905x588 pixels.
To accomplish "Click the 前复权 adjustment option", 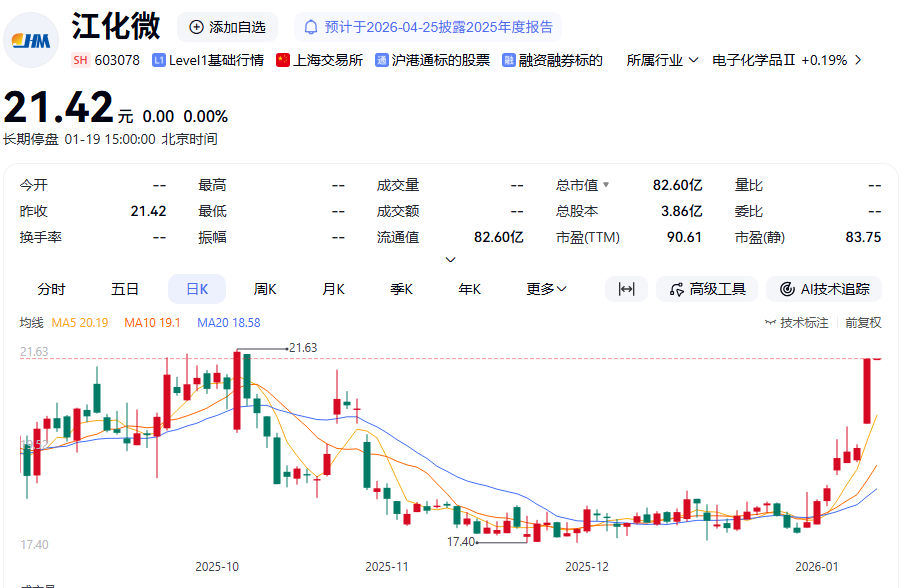I will click(863, 322).
